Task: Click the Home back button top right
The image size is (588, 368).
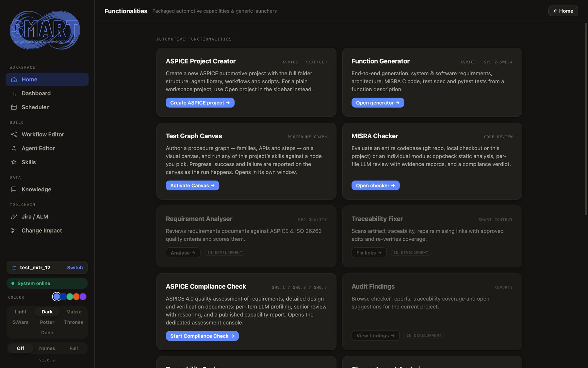Action: [x=563, y=11]
